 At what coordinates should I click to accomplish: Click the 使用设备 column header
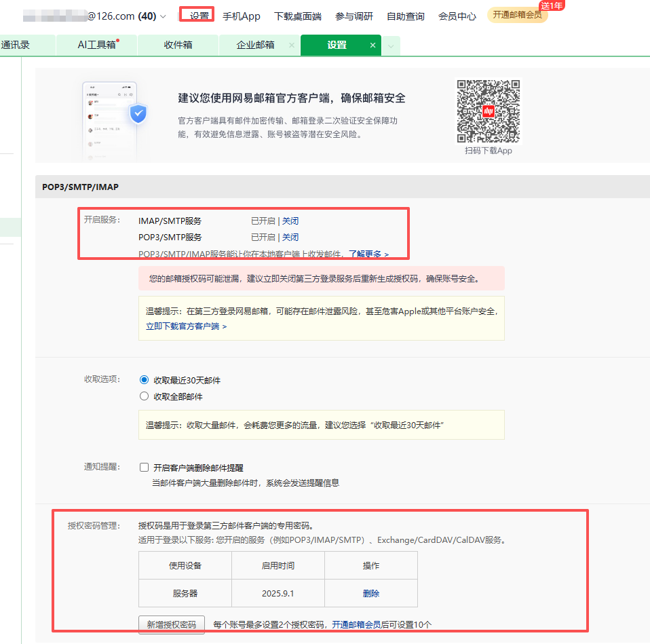coord(185,566)
